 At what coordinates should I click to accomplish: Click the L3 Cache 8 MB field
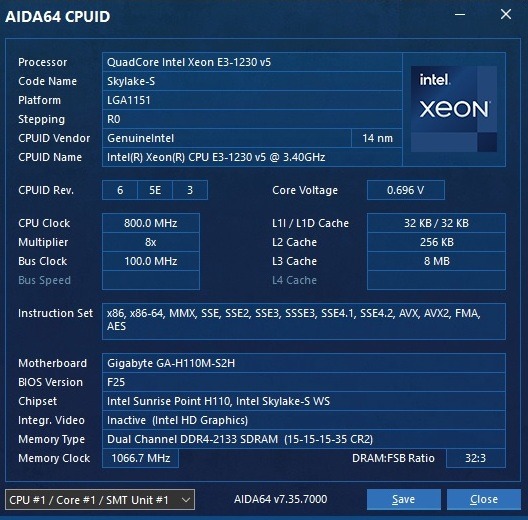pyautogui.click(x=436, y=261)
